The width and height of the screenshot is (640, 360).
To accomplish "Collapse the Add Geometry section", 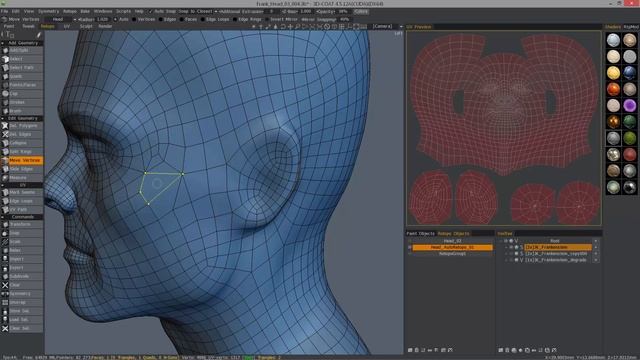I will pyautogui.click(x=2, y=43).
